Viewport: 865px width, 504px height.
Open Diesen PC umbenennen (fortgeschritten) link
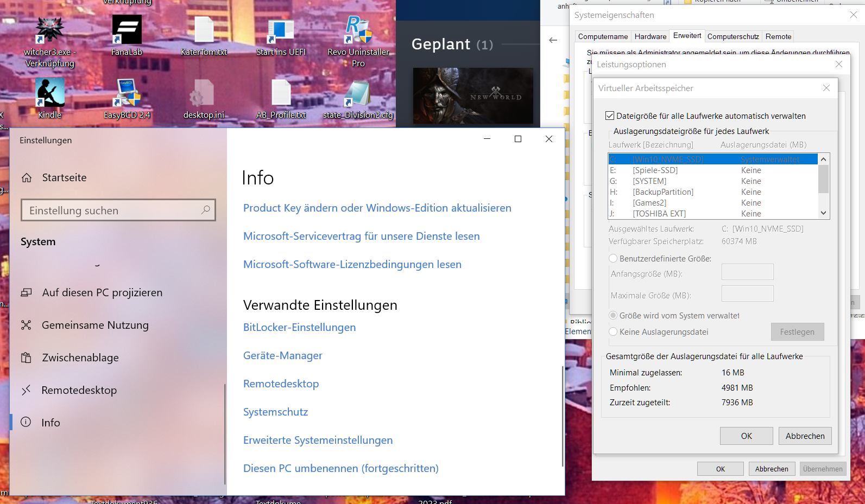coord(341,468)
